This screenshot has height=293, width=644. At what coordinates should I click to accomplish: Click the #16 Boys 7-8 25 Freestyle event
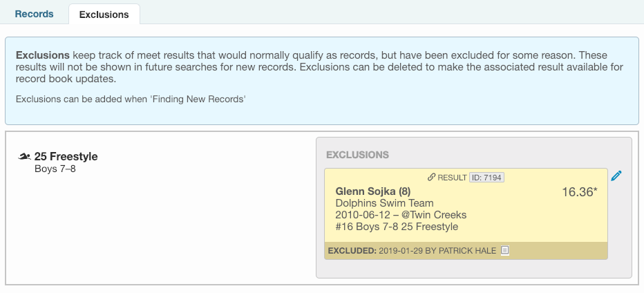(397, 227)
